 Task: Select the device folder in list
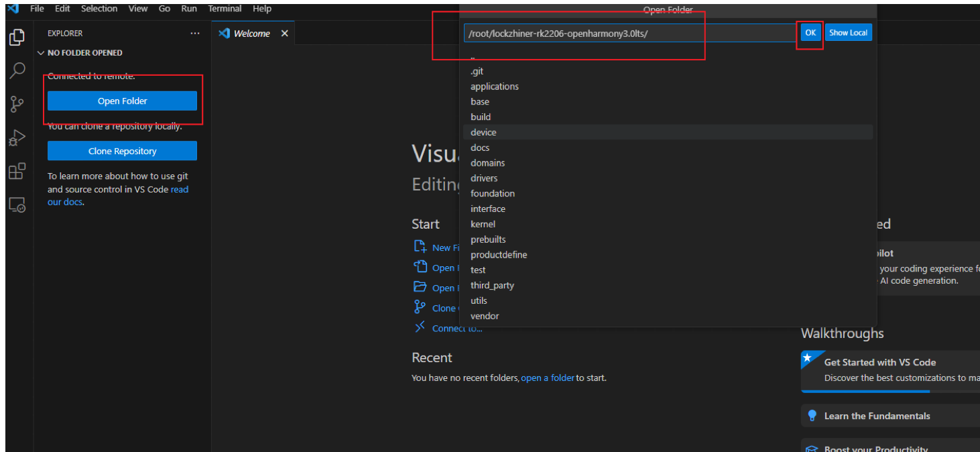483,133
